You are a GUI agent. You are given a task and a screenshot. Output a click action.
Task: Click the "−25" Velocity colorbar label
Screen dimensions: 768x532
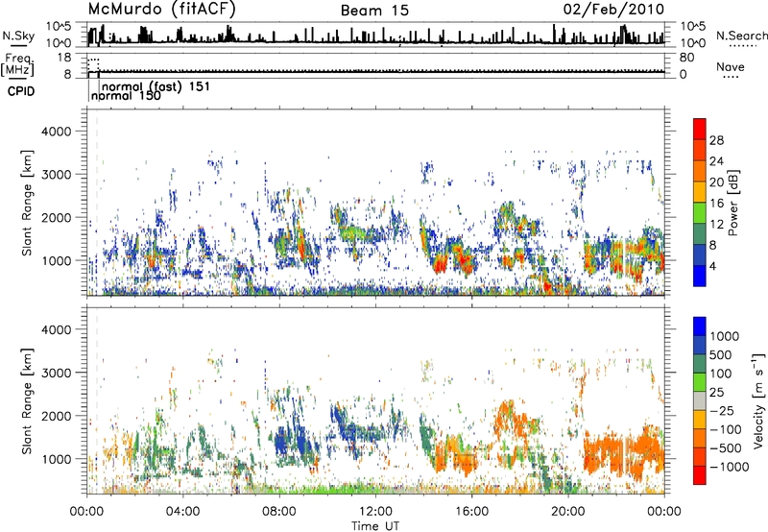[x=722, y=410]
